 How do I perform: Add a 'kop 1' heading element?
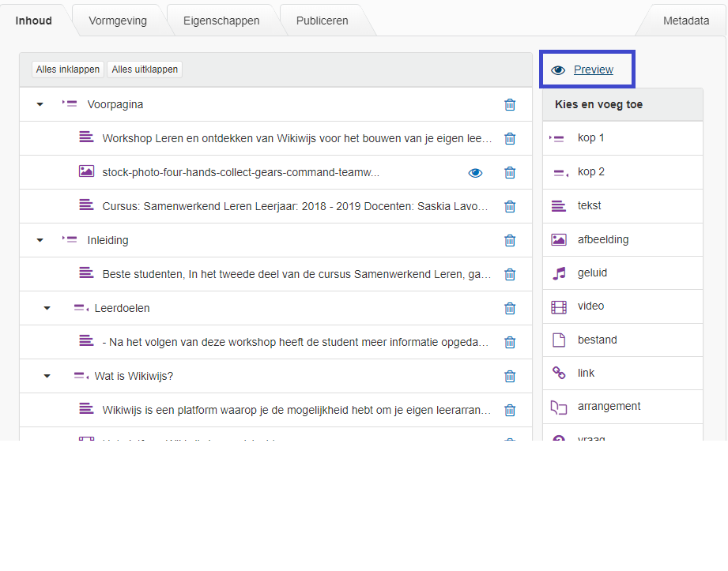(x=590, y=138)
